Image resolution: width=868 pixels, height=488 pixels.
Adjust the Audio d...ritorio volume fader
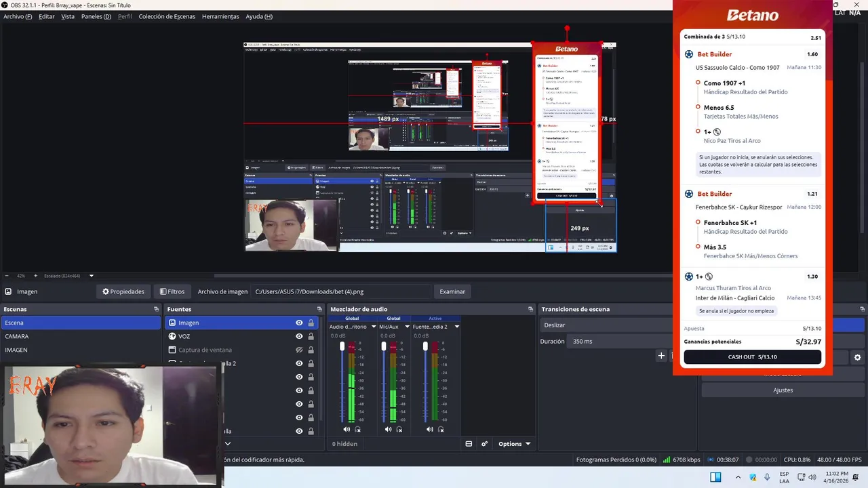click(x=342, y=346)
